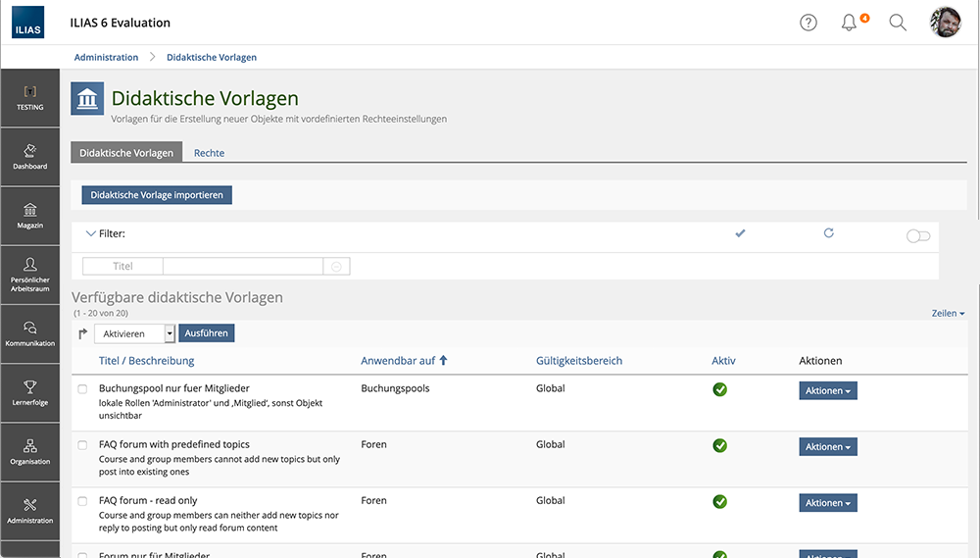Open Magazin in the sidebar

click(29, 216)
